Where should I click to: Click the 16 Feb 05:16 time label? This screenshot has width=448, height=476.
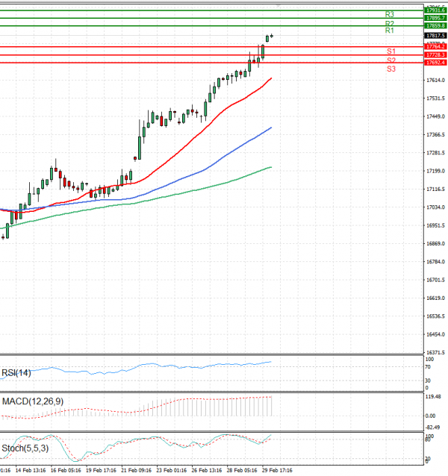[66, 470]
